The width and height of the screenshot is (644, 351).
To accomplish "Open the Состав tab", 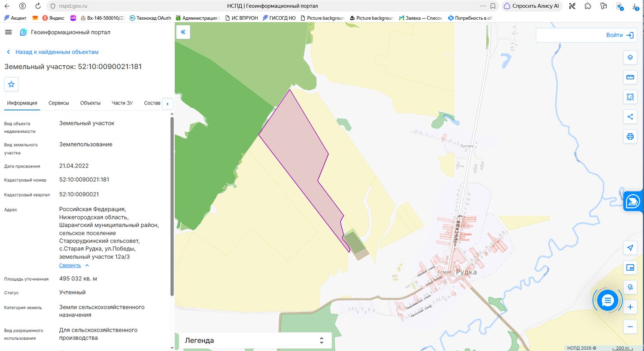I will (x=152, y=103).
